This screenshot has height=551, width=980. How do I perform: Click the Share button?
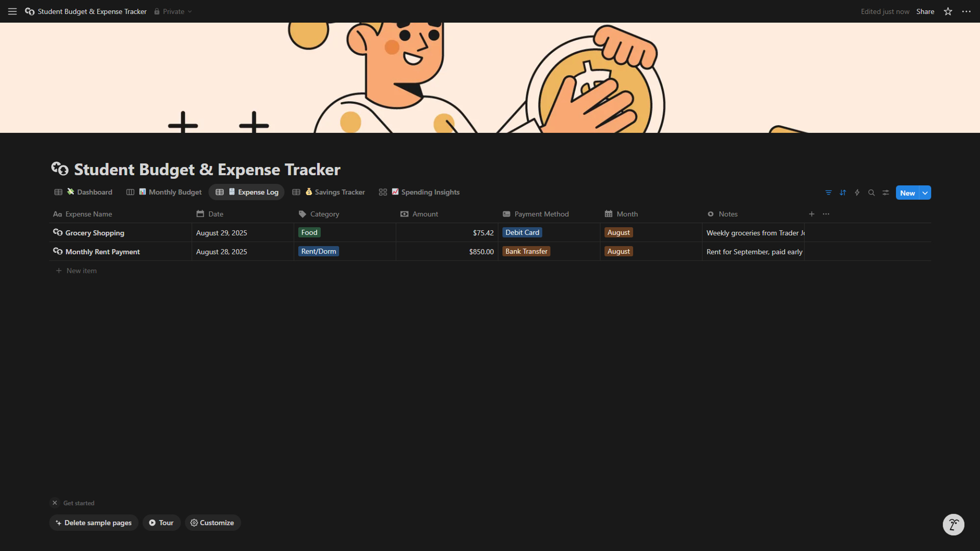click(925, 11)
